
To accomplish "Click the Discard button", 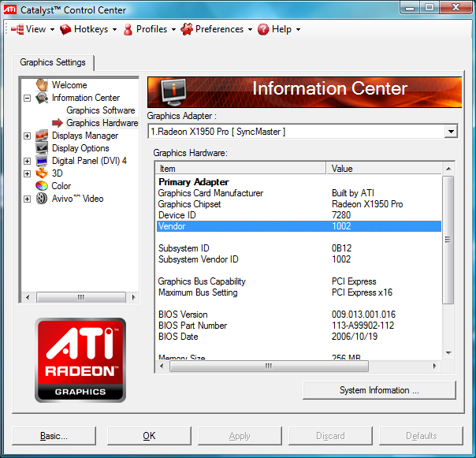I will (330, 436).
